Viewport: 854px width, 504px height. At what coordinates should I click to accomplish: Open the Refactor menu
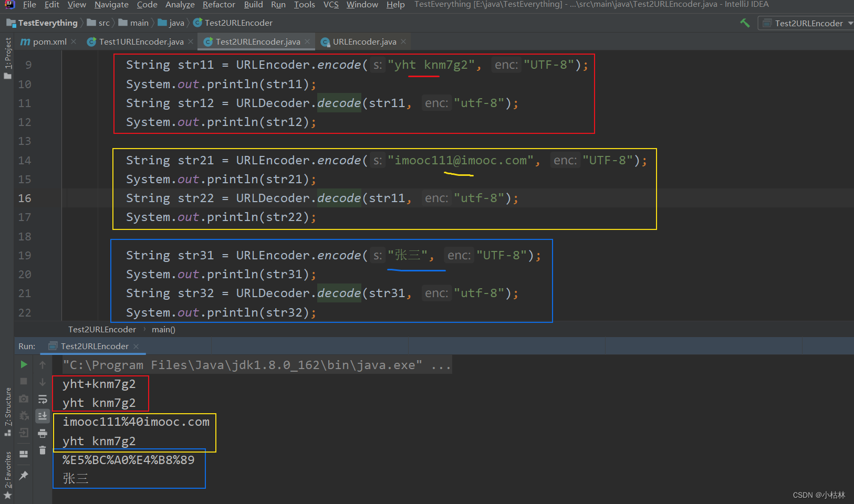pos(218,5)
